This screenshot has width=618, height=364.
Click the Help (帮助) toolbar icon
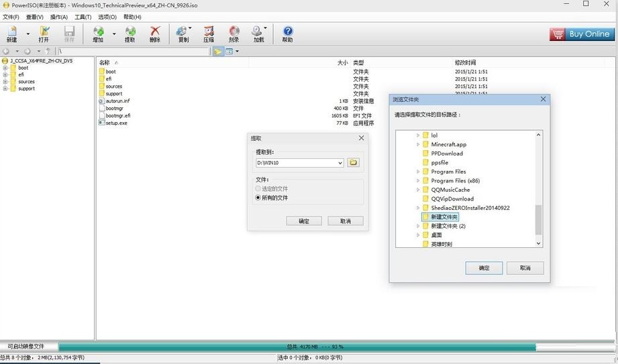click(287, 34)
